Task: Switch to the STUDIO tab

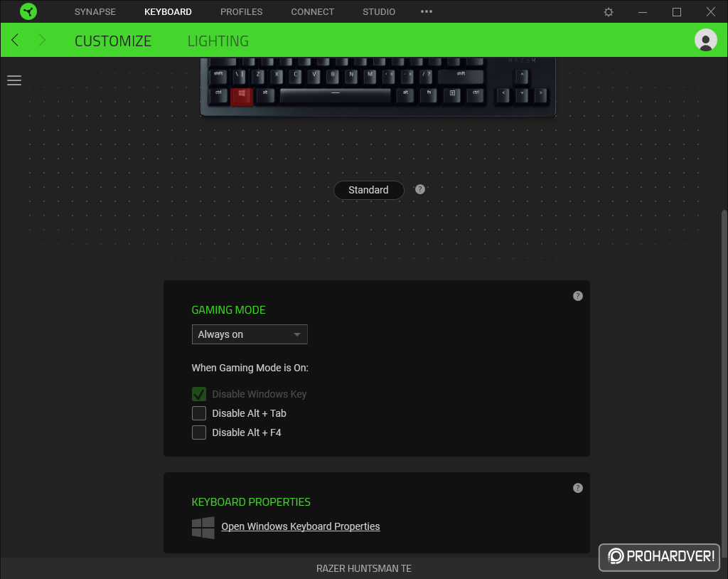Action: click(379, 11)
